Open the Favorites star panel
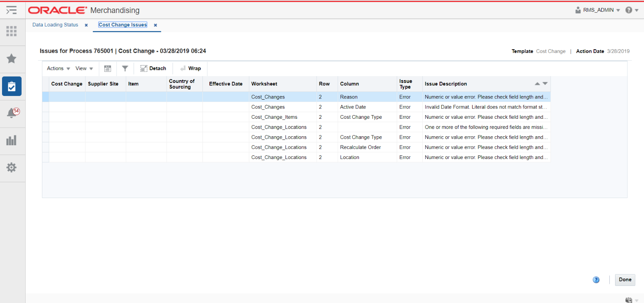Image resolution: width=644 pixels, height=303 pixels. pyautogui.click(x=11, y=59)
